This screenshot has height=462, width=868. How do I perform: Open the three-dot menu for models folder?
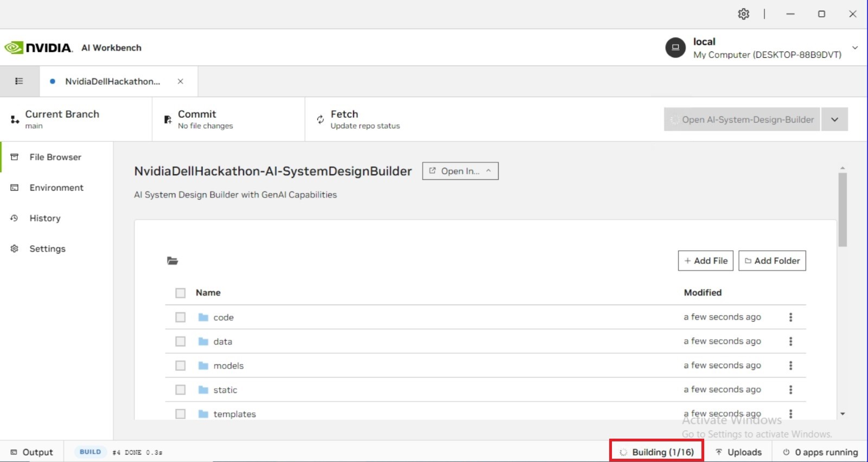tap(790, 365)
